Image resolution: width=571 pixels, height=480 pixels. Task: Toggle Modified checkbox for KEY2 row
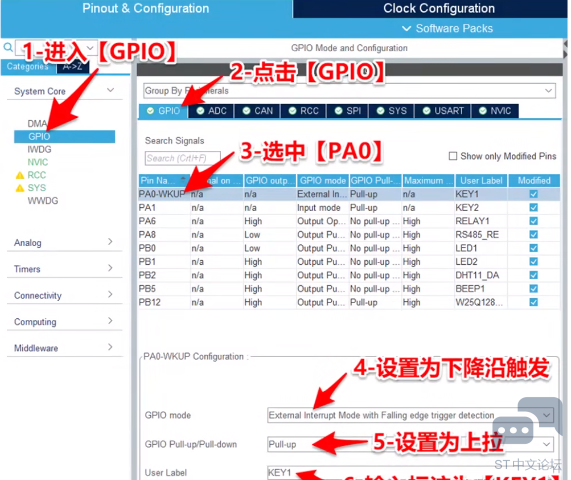(533, 208)
